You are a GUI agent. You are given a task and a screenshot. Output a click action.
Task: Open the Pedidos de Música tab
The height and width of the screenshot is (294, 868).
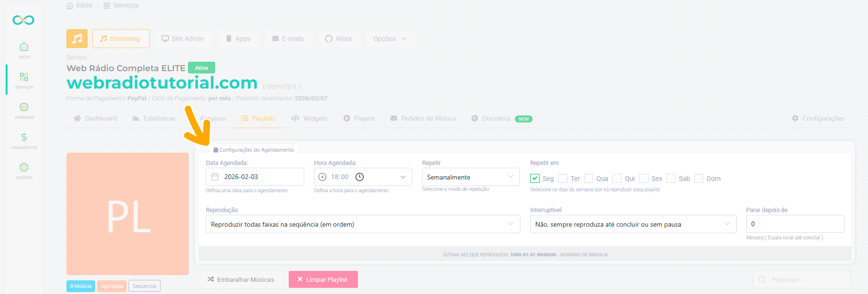[x=423, y=118]
